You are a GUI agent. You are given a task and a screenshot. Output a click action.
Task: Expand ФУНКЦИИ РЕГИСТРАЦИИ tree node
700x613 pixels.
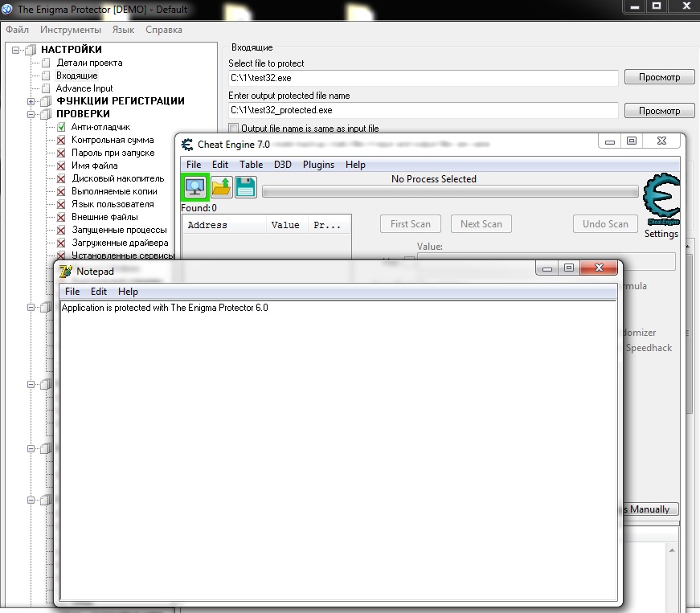click(x=31, y=101)
